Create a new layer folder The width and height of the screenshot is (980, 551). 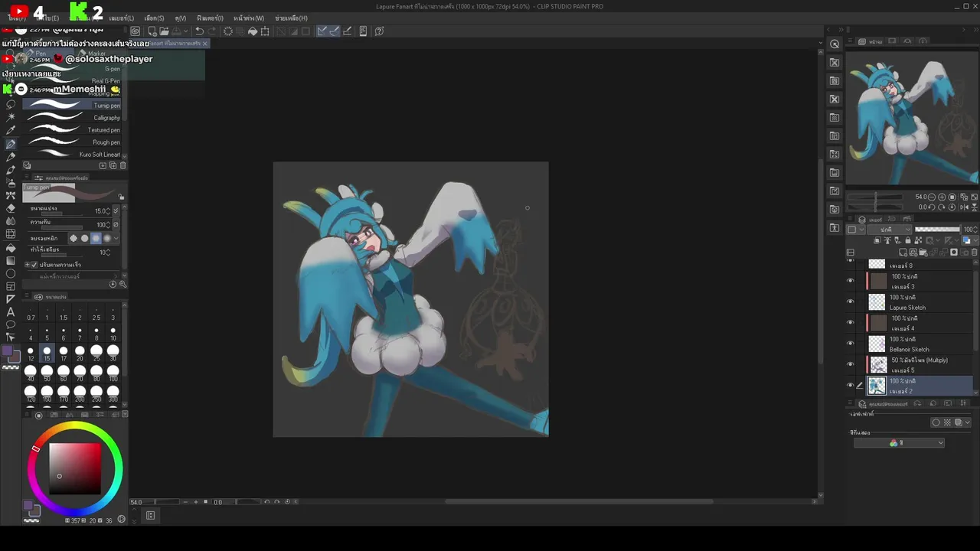tap(923, 253)
